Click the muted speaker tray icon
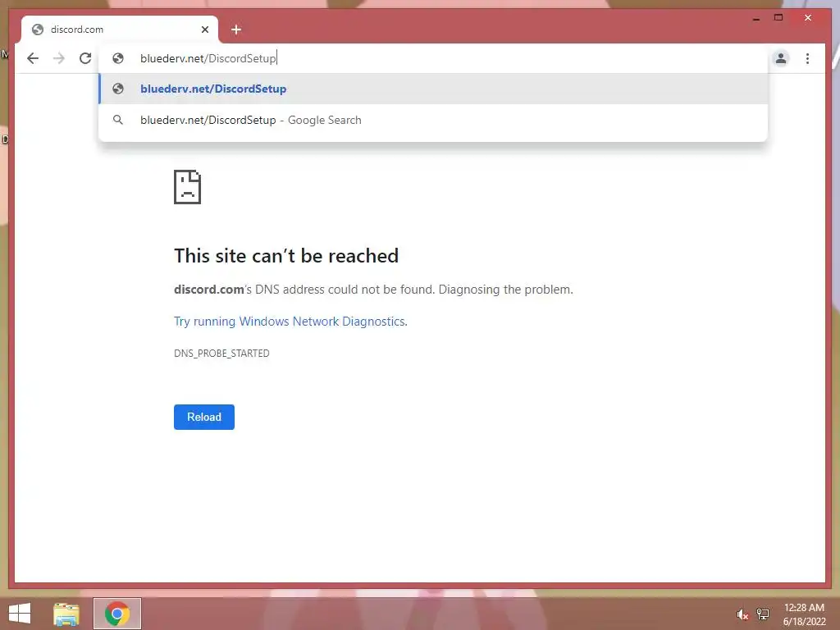Screen dimensions: 840x630 click(x=742, y=614)
